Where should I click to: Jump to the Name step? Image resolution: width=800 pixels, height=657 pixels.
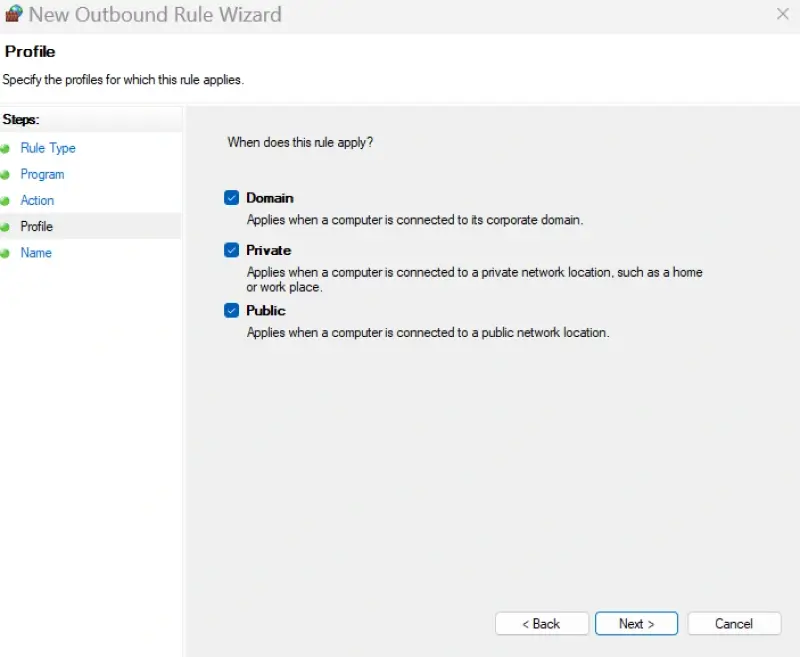(x=35, y=253)
